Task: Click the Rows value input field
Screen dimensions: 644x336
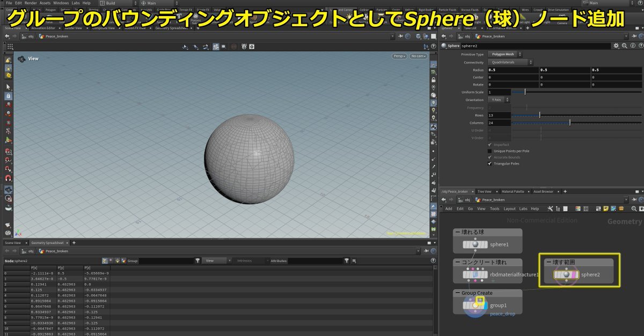Action: [x=499, y=115]
